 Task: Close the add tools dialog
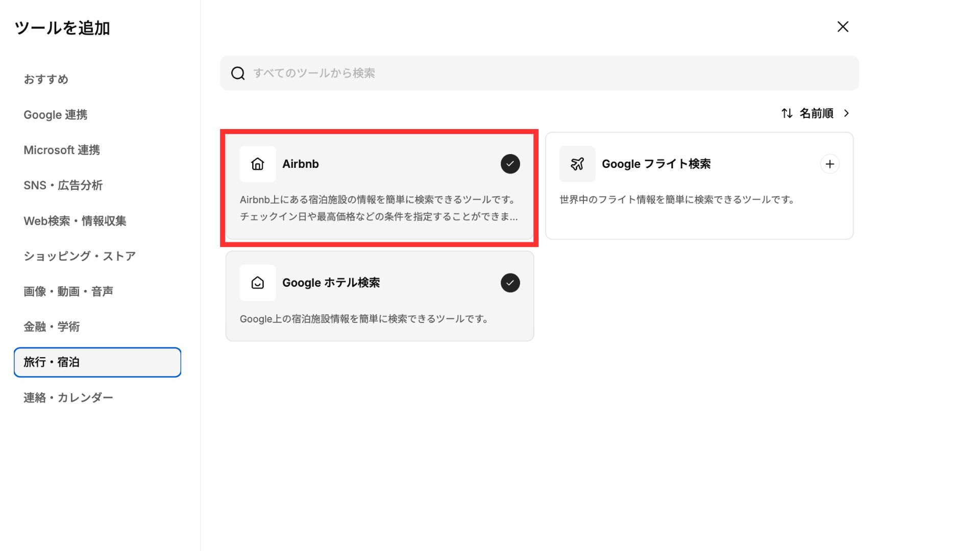pyautogui.click(x=843, y=27)
